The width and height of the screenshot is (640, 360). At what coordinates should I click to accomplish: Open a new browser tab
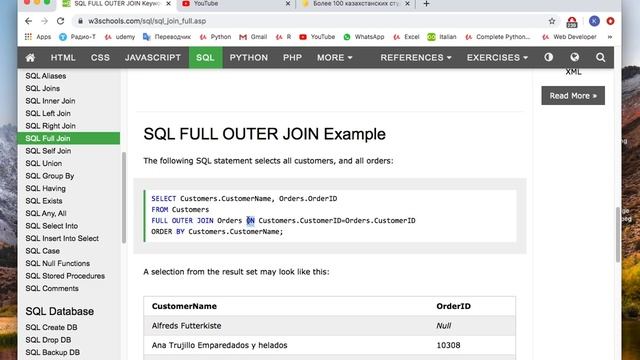tap(426, 4)
